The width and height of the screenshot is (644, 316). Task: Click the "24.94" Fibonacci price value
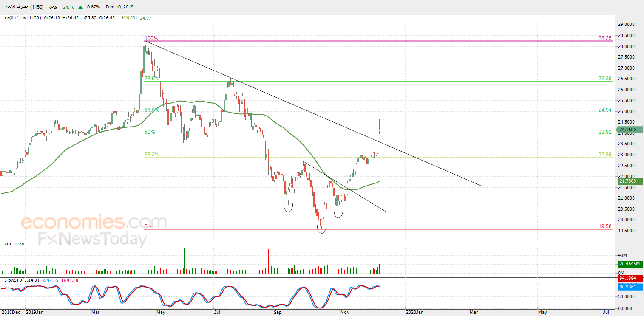[x=605, y=110]
